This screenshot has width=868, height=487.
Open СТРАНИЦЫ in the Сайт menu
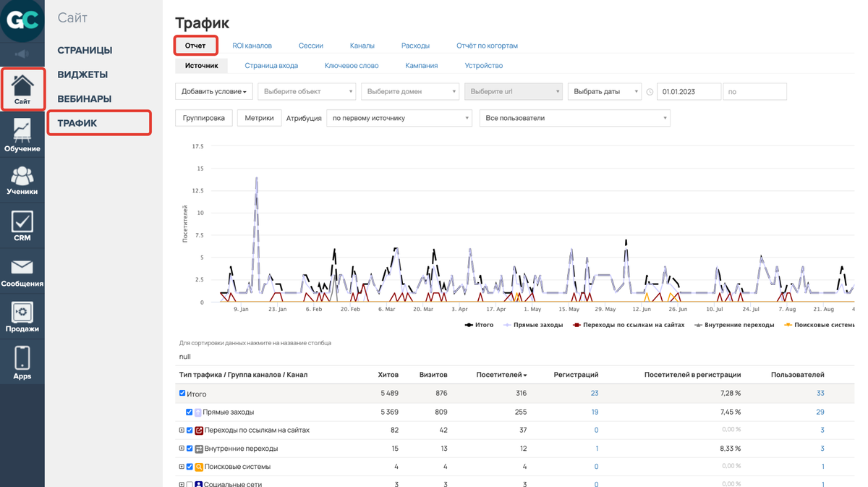(x=85, y=51)
